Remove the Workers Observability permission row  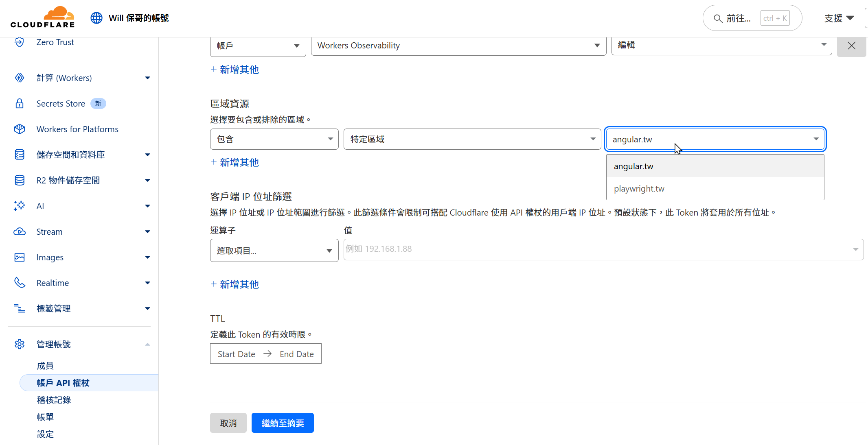(x=851, y=46)
